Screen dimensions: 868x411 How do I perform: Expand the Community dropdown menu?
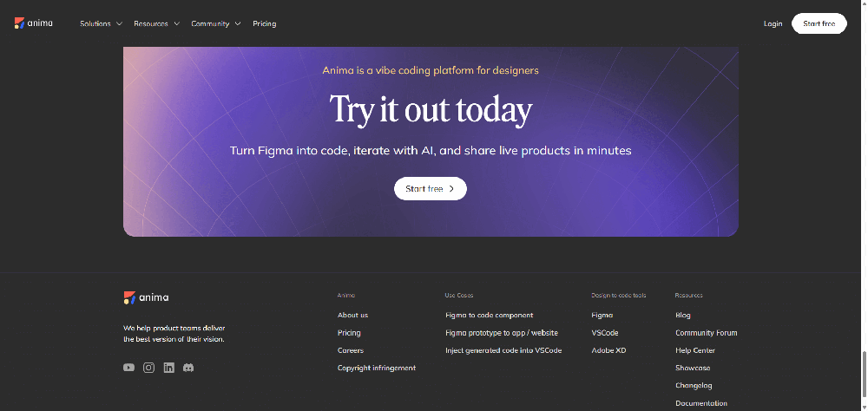click(x=216, y=23)
